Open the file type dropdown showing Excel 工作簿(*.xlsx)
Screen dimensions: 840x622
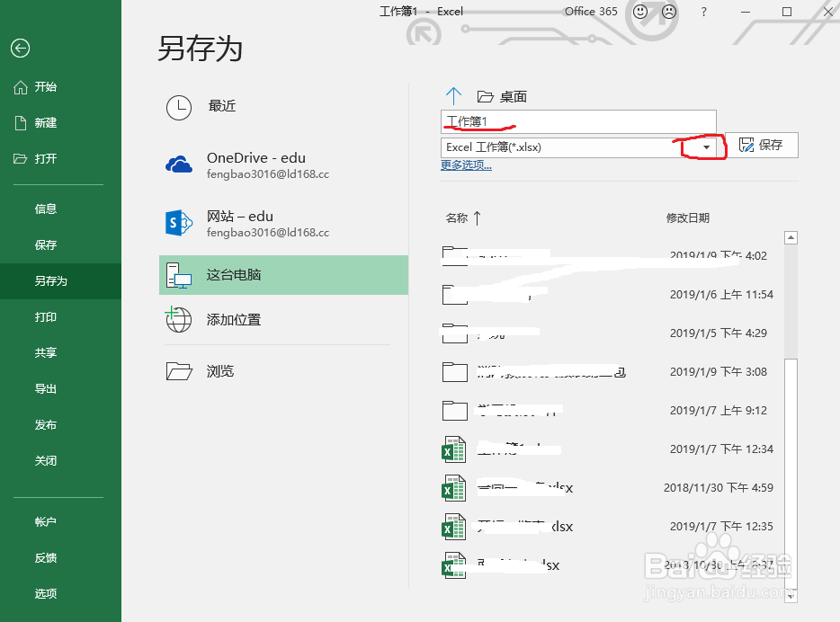pos(705,147)
